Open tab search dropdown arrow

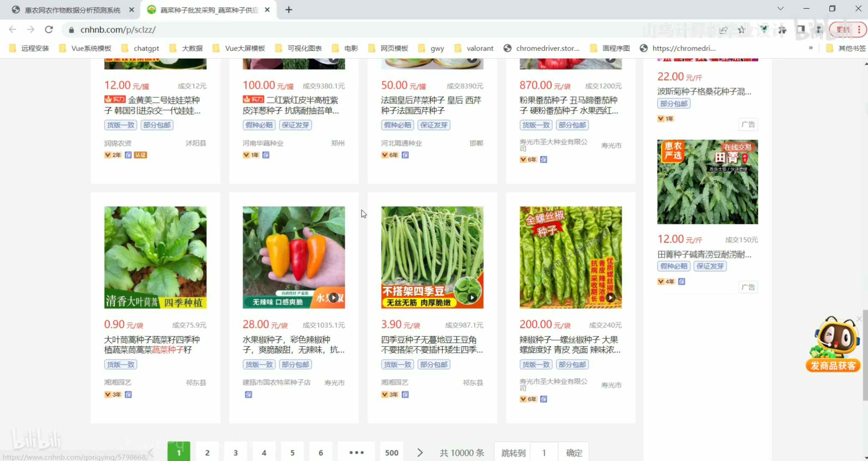click(x=780, y=9)
